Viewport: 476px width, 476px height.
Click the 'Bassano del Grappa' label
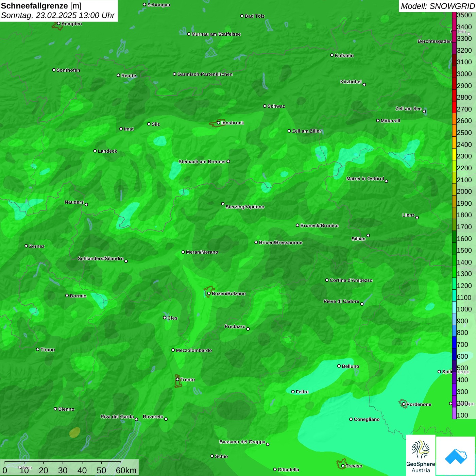tap(242, 442)
